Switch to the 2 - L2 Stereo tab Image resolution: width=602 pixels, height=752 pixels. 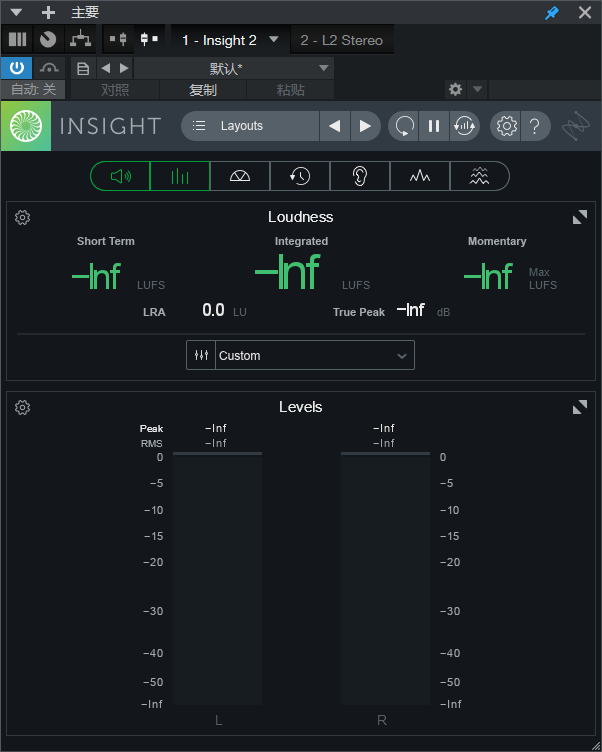(x=341, y=40)
